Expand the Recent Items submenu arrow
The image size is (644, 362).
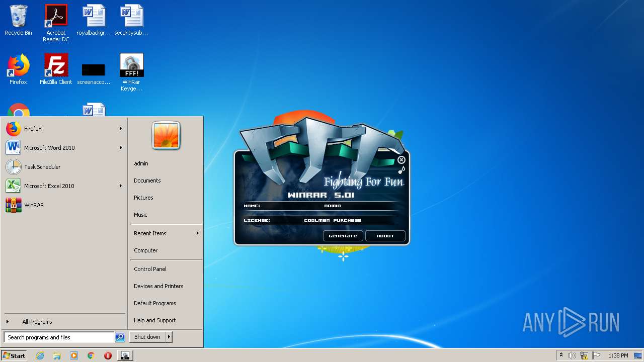[198, 233]
